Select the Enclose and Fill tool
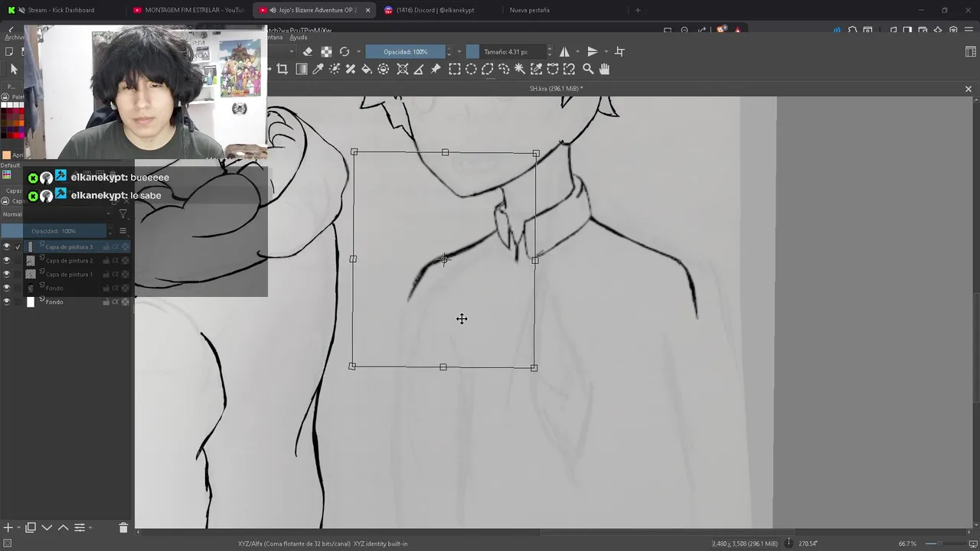Image resolution: width=980 pixels, height=551 pixels. (x=384, y=69)
